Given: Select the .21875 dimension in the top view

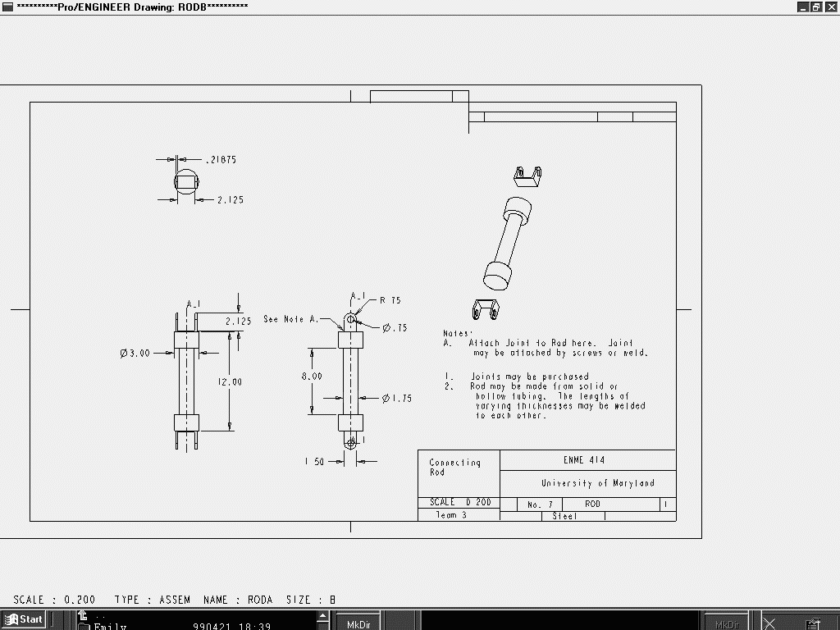Looking at the screenshot, I should 220,160.
